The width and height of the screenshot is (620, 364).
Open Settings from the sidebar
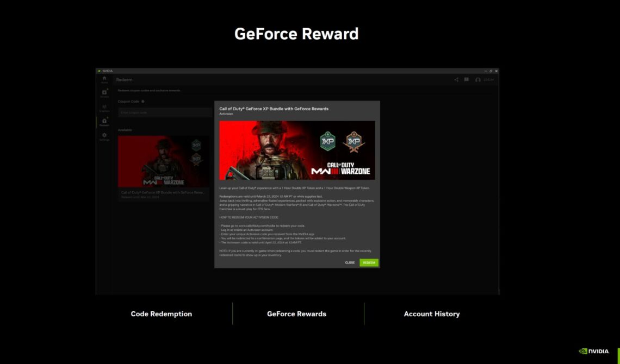point(104,136)
